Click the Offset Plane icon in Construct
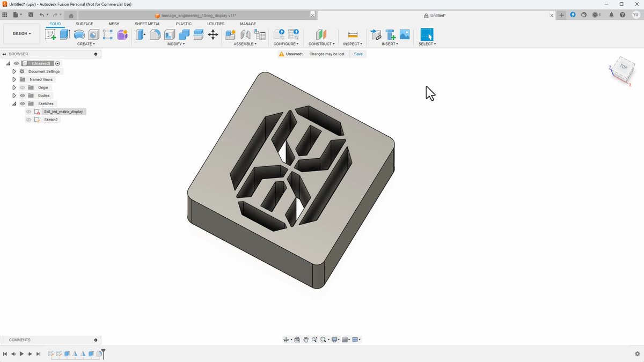Image resolution: width=644 pixels, height=362 pixels. click(321, 35)
